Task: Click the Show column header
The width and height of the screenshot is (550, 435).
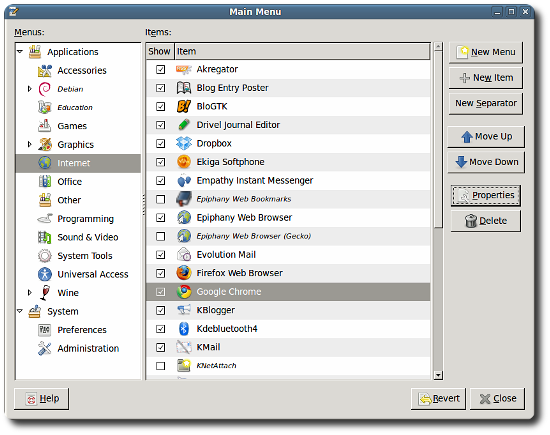Action: (160, 52)
